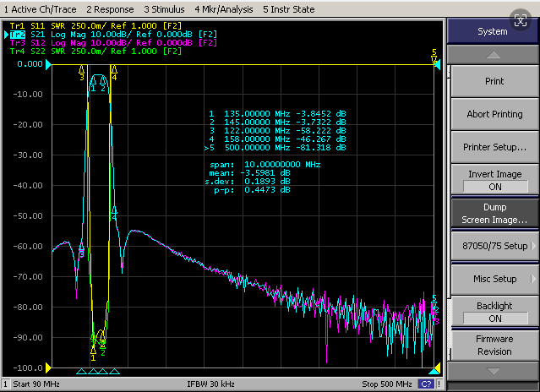Click the Print softkey
This screenshot has width=540, height=392.
(495, 81)
